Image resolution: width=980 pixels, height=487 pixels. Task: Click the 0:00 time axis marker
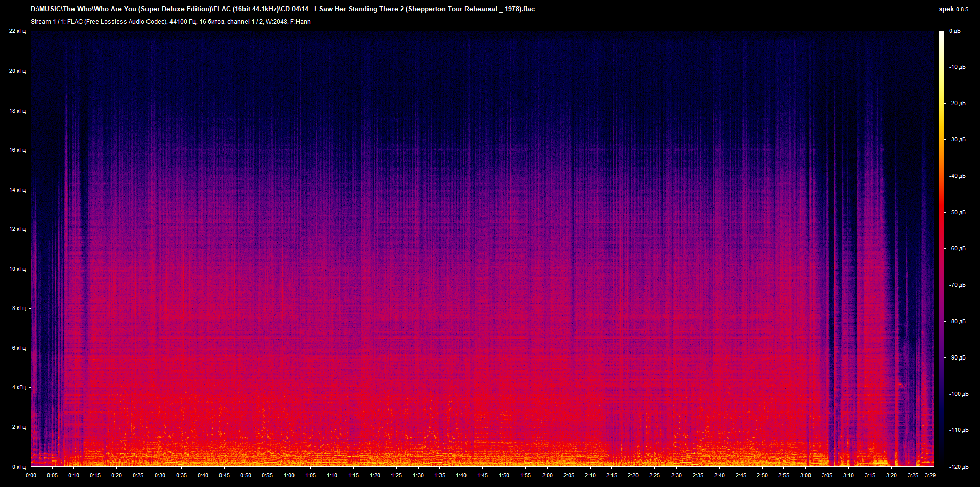point(31,475)
